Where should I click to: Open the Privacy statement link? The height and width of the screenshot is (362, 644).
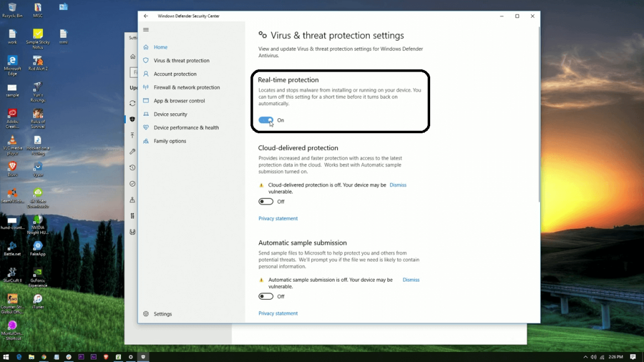[278, 218]
